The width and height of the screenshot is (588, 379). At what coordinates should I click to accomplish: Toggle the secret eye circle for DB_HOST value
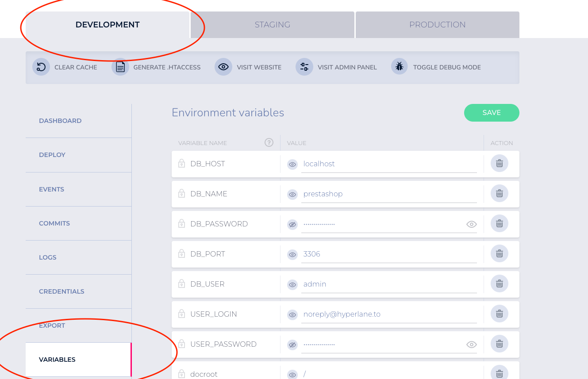pos(292,164)
